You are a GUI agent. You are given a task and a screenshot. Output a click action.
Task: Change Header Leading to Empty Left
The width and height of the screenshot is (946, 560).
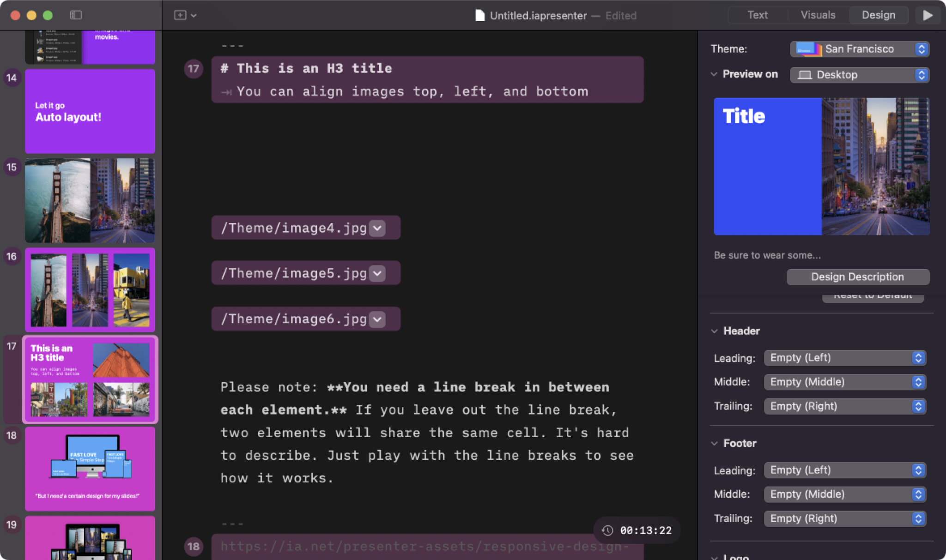[843, 357]
